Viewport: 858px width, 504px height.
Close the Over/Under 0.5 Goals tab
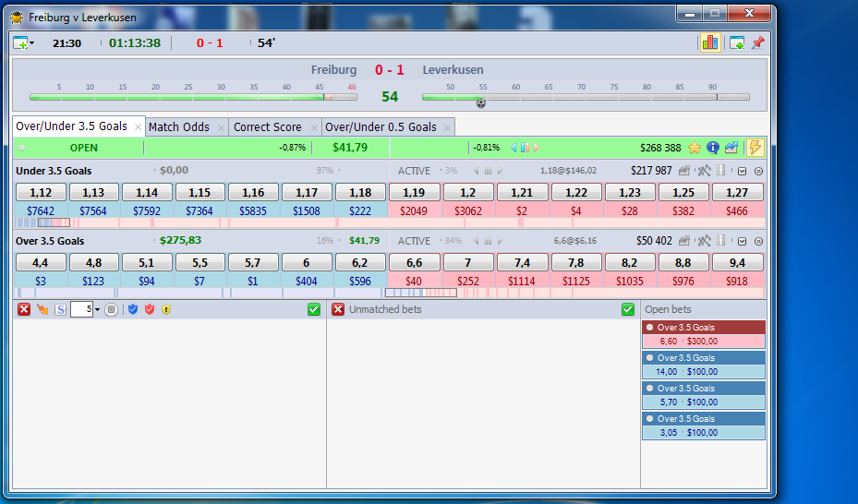tap(448, 128)
